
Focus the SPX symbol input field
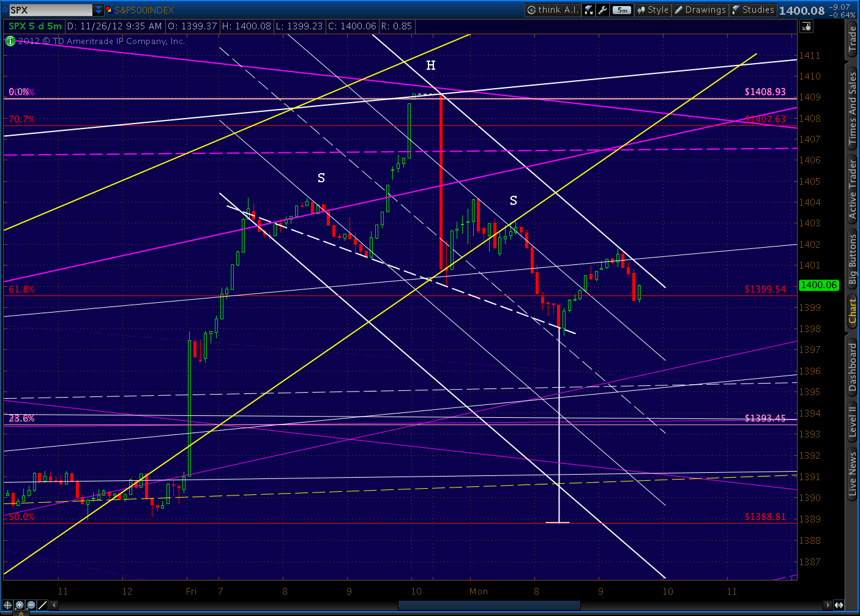[50, 10]
